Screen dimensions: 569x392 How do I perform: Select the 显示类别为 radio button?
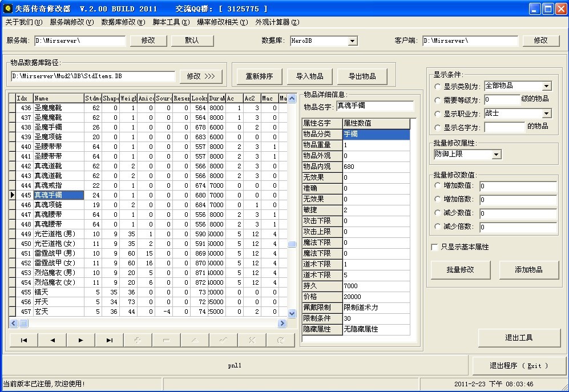438,87
